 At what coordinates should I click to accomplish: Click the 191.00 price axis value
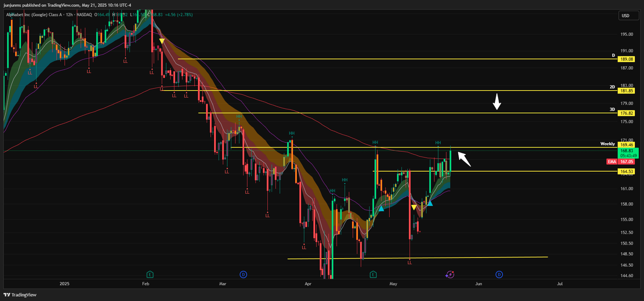(626, 52)
